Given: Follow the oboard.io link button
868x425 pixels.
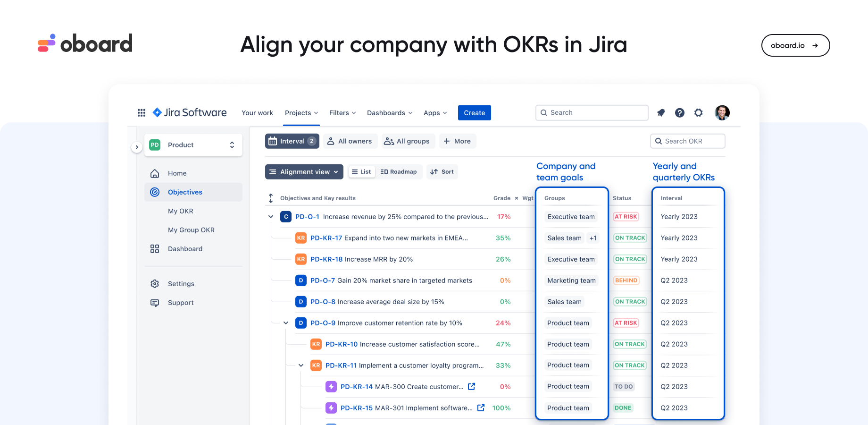Looking at the screenshot, I should (x=795, y=45).
